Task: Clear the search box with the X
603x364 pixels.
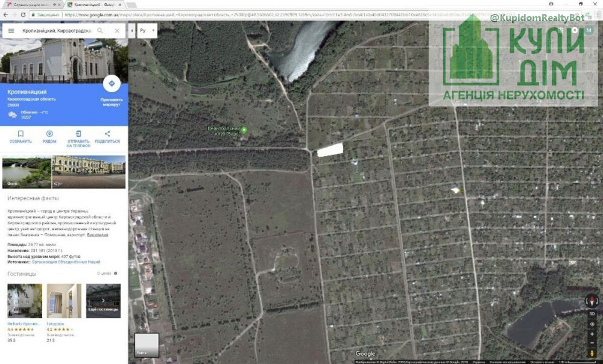Action: tap(117, 30)
